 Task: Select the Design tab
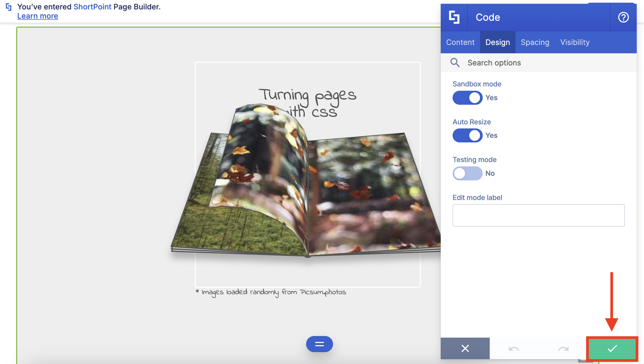(498, 42)
